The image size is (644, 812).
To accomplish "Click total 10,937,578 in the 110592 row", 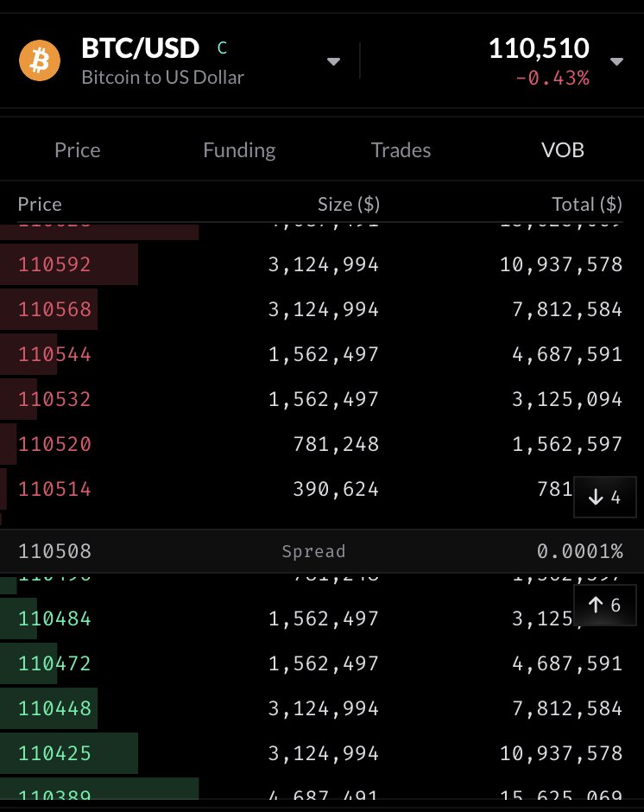I will 561,264.
